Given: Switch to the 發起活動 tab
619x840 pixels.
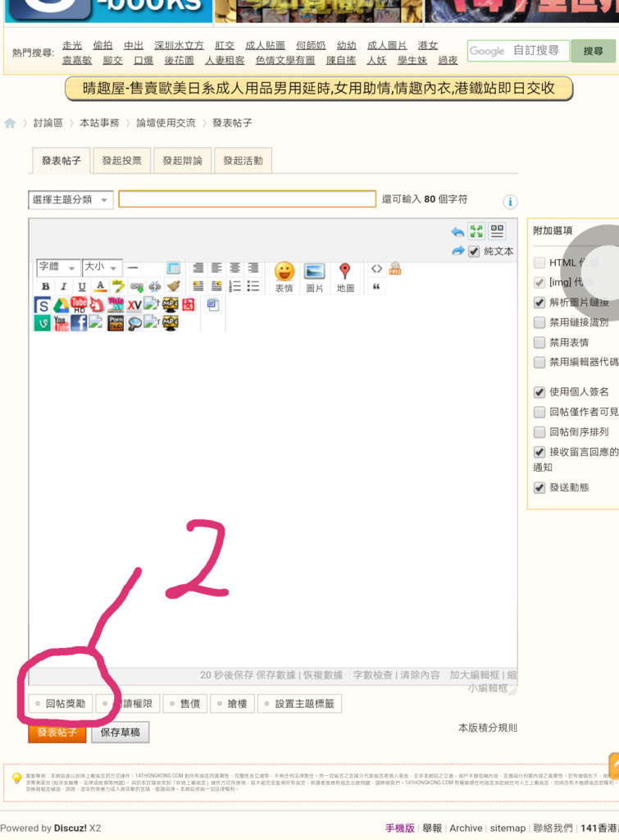Looking at the screenshot, I should tap(243, 161).
